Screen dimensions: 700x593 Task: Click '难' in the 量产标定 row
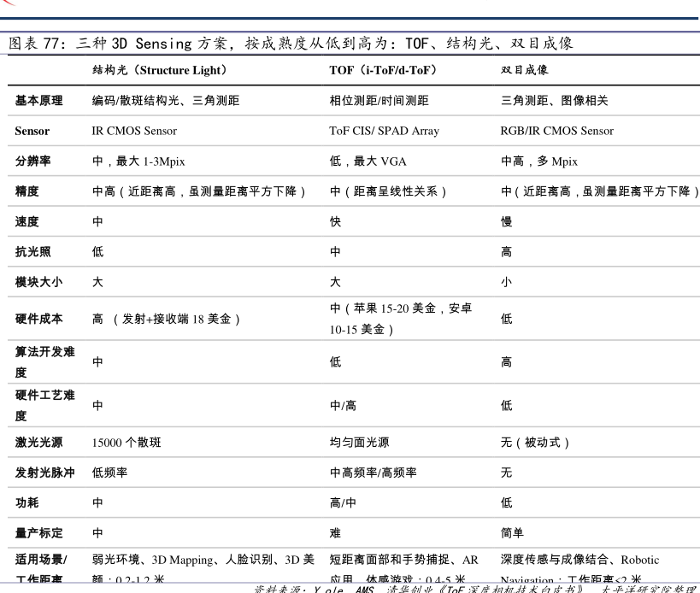coord(335,533)
